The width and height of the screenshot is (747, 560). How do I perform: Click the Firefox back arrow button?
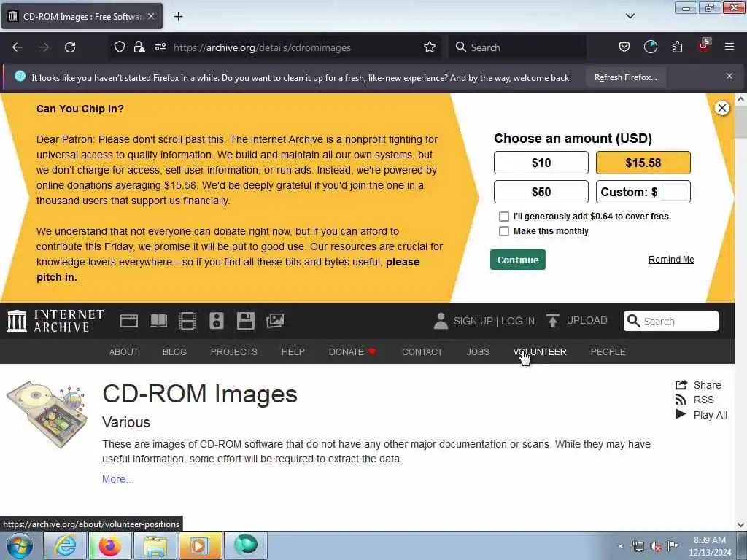18,47
